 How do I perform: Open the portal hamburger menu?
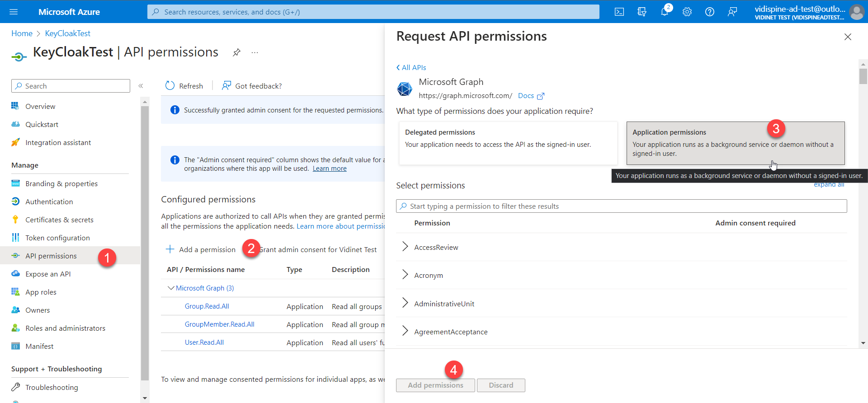(14, 12)
